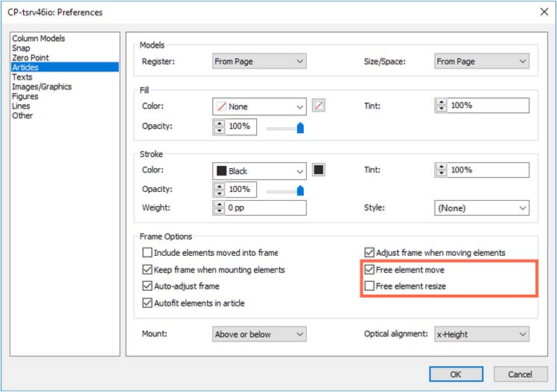Click the Cancel button
The height and width of the screenshot is (392, 557).
tap(519, 374)
